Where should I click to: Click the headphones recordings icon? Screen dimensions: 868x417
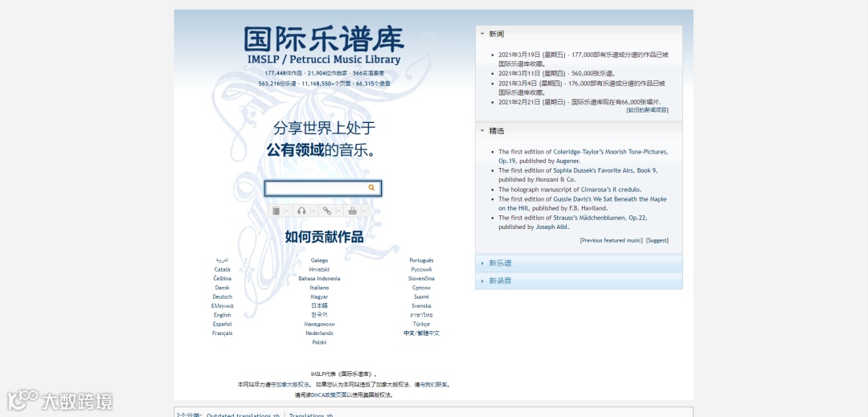pos(301,211)
